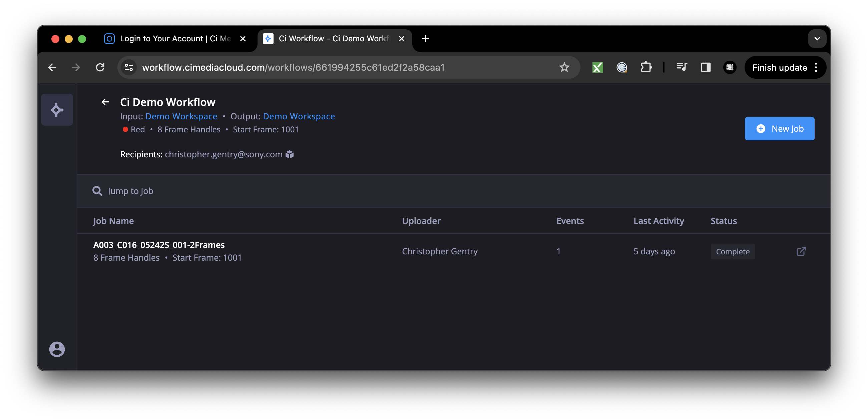Go back using the arrow beside Ci Demo Workflow
The width and height of the screenshot is (868, 420).
[105, 102]
